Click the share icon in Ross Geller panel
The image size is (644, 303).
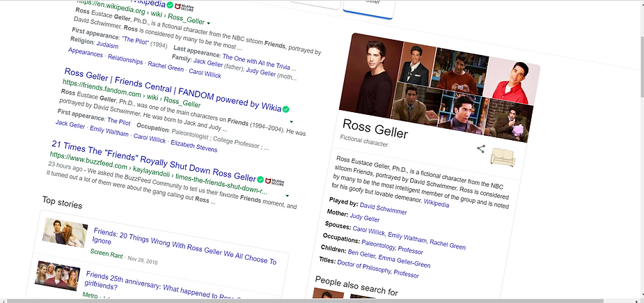pos(480,149)
